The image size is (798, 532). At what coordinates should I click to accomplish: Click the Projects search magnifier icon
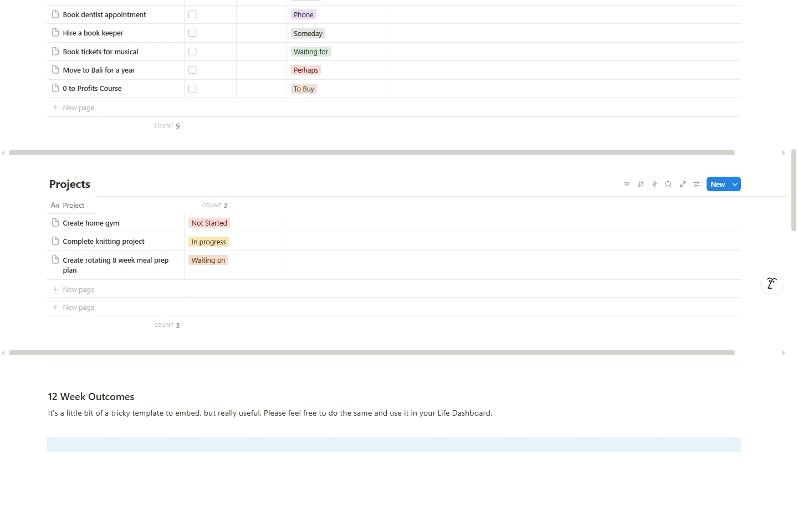668,185
